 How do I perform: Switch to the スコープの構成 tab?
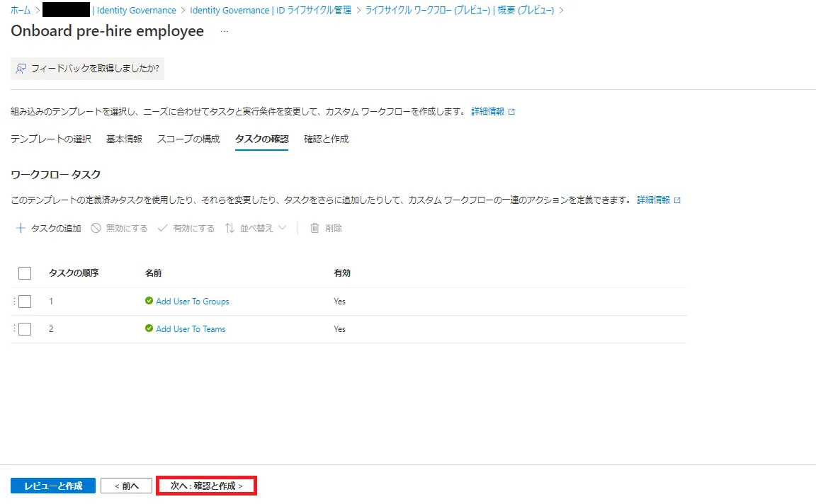tap(188, 139)
